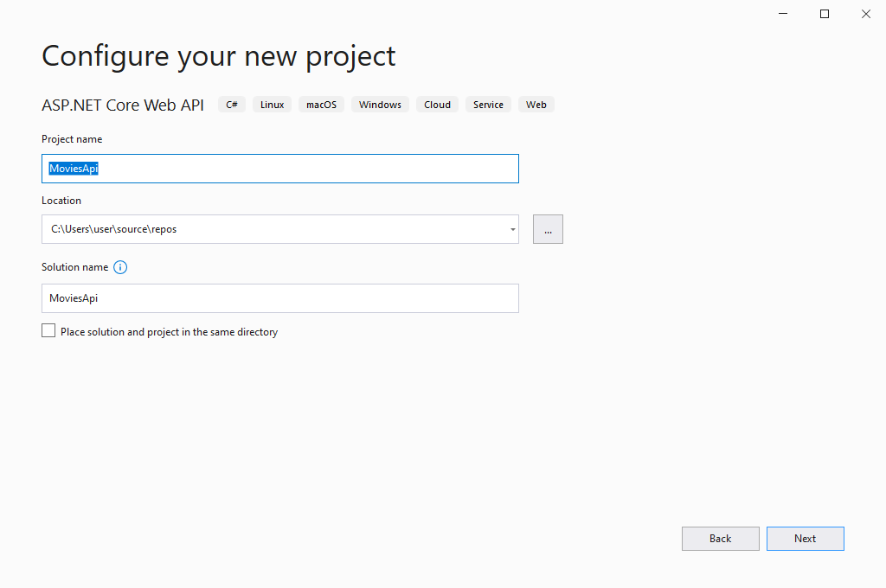Click the Next button
The image size is (886, 588).
tap(805, 538)
